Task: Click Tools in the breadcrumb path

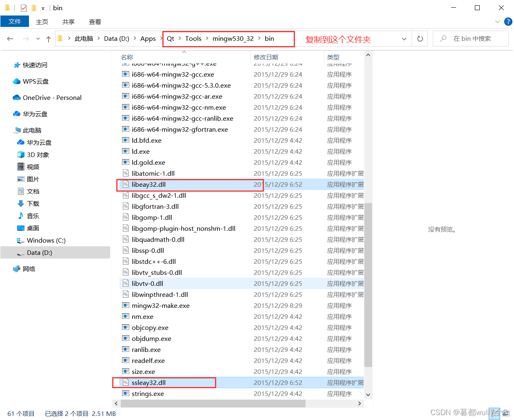Action: pos(193,38)
